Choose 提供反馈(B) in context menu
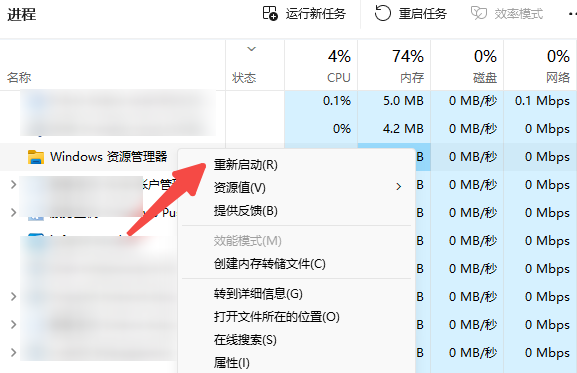This screenshot has width=577, height=373. (246, 210)
